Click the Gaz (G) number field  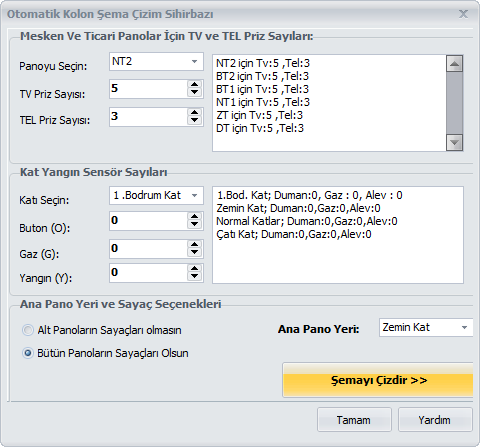148,249
